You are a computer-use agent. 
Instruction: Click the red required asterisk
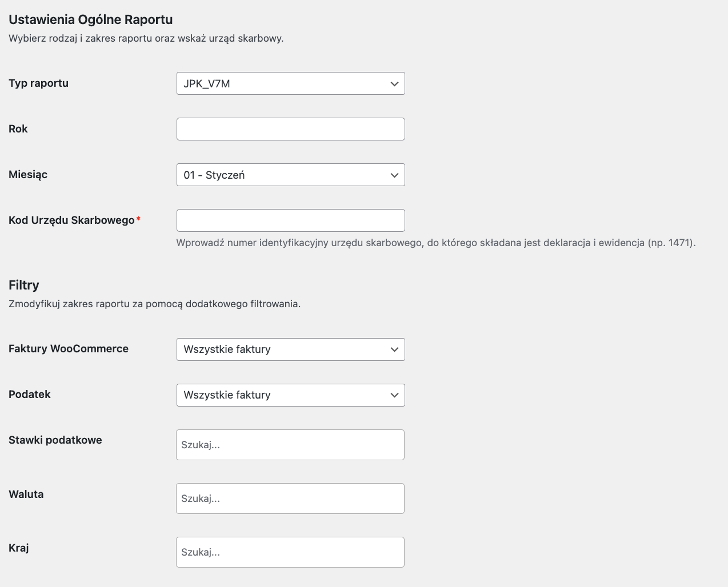pyautogui.click(x=138, y=219)
